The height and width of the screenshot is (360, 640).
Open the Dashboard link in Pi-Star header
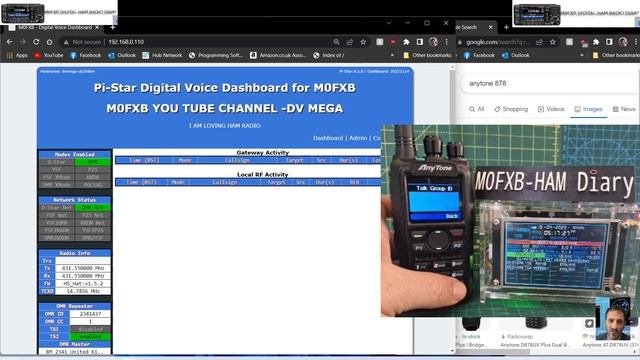click(328, 138)
